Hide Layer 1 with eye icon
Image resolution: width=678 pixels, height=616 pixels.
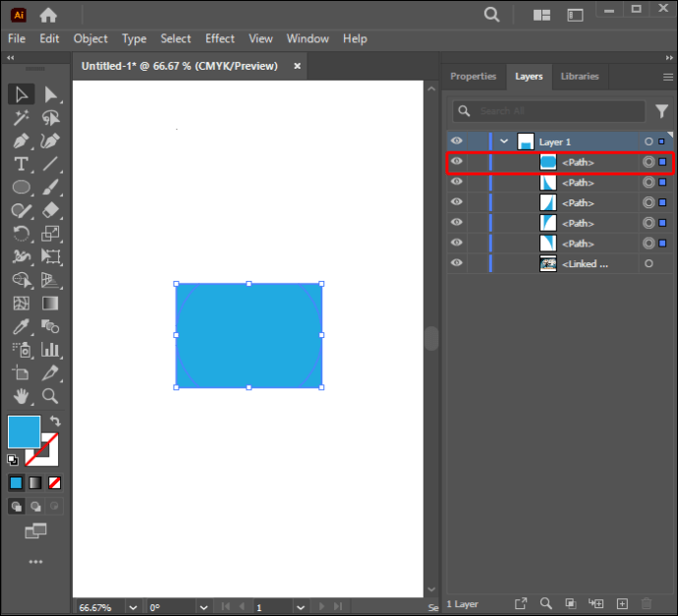click(457, 140)
